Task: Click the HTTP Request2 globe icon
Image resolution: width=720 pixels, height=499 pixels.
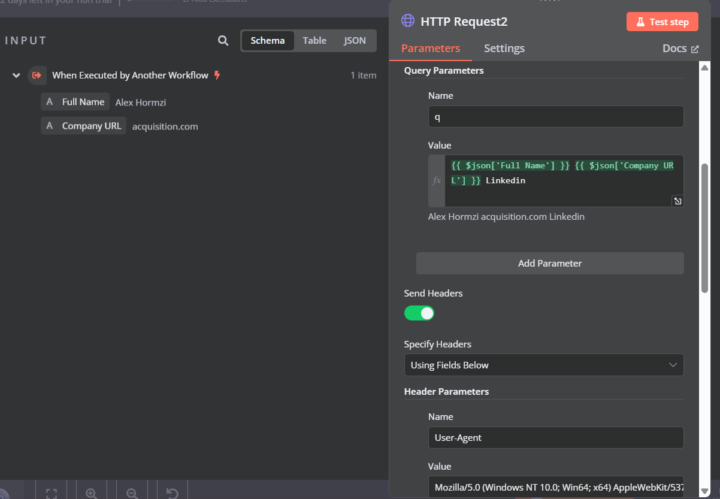Action: 407,20
